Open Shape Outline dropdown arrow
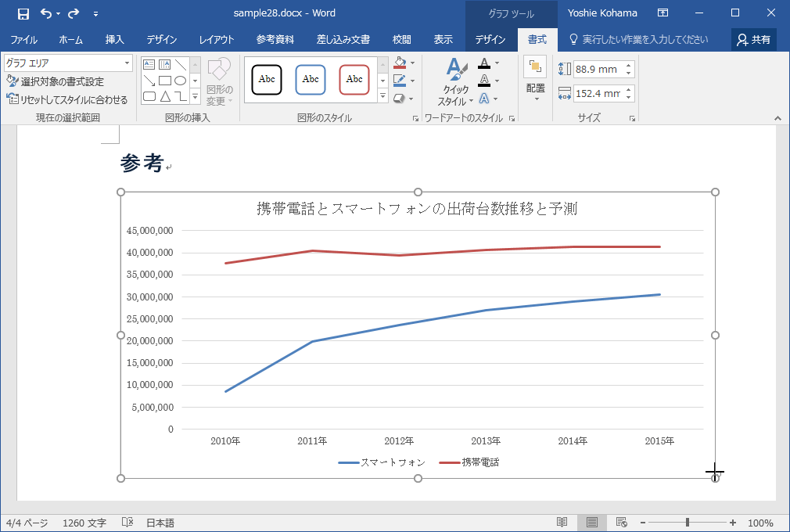This screenshot has height=532, width=790. (412, 81)
